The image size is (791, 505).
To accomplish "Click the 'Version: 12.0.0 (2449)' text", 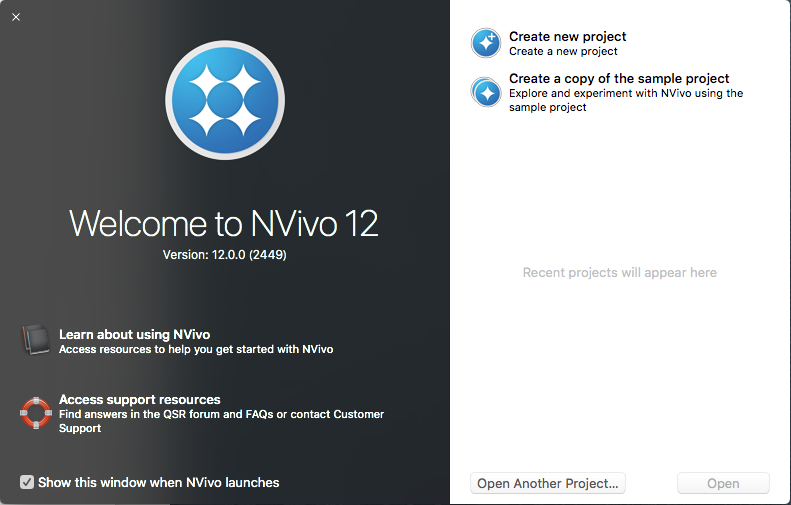I will tap(224, 255).
